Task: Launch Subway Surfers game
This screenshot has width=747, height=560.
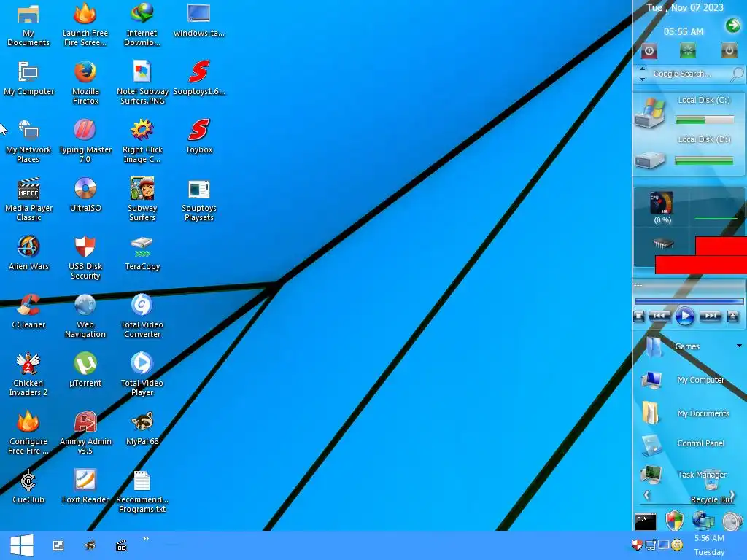Action: pos(142,200)
